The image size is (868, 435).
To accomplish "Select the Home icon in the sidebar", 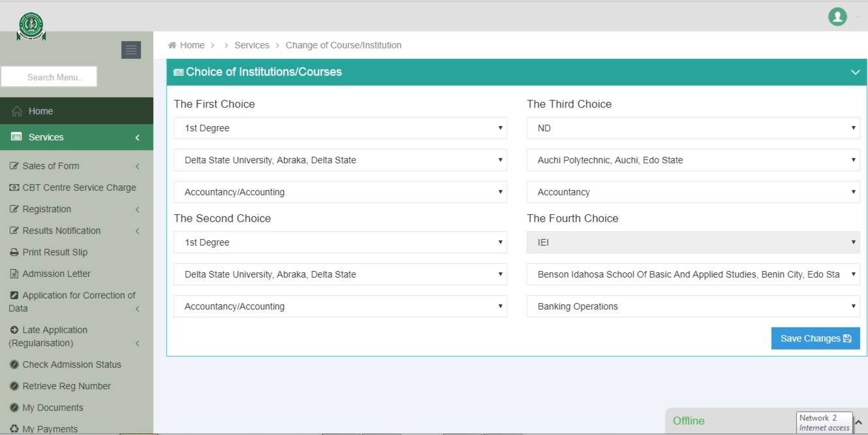I will click(x=17, y=110).
